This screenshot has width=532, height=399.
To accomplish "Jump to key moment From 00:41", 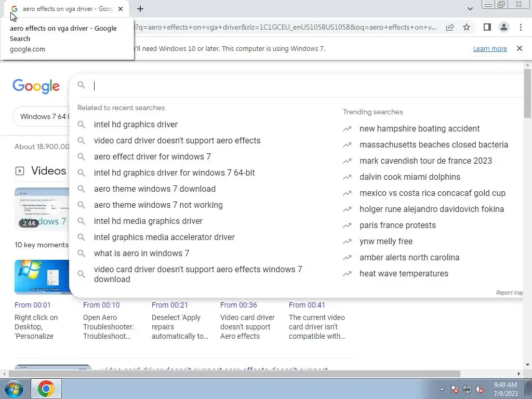I will 307,305.
